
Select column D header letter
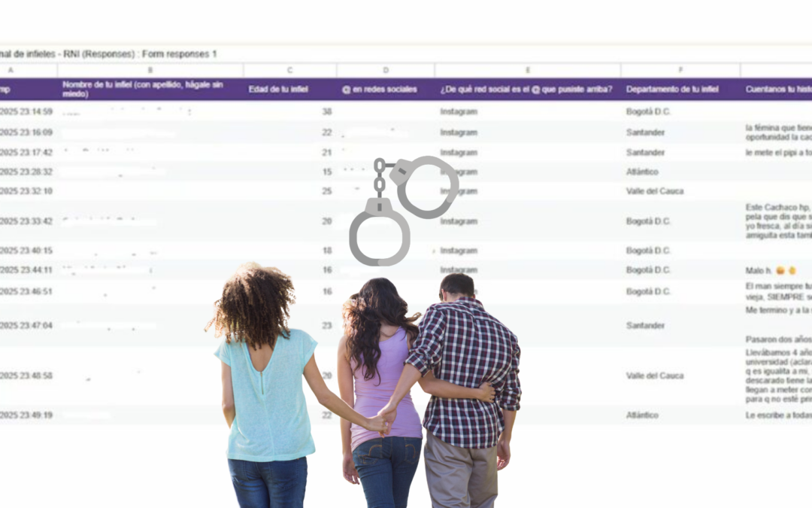click(x=385, y=70)
